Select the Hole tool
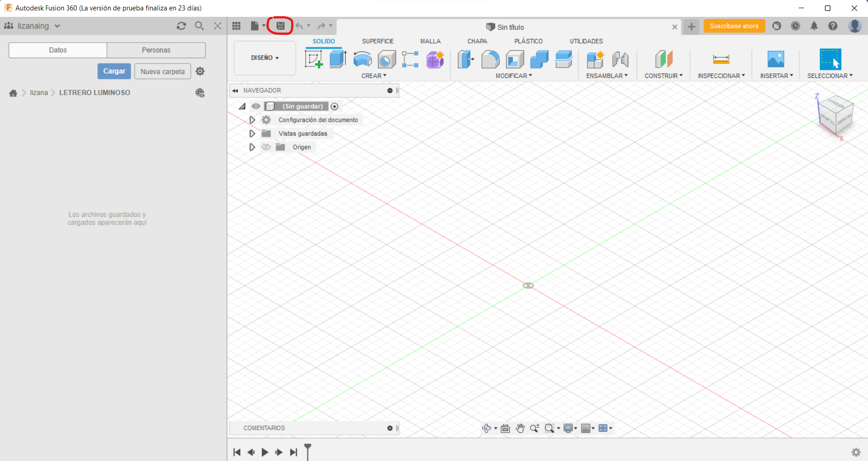Viewport: 868px width, 461px height. 387,59
